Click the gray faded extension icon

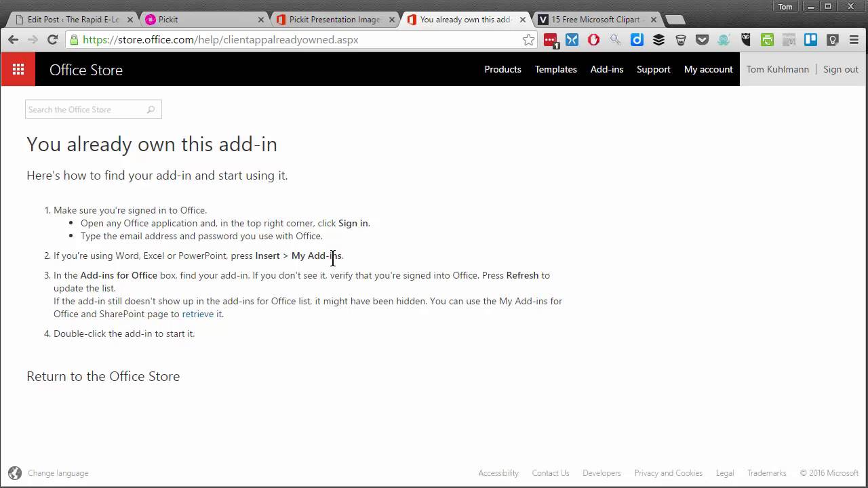point(789,40)
